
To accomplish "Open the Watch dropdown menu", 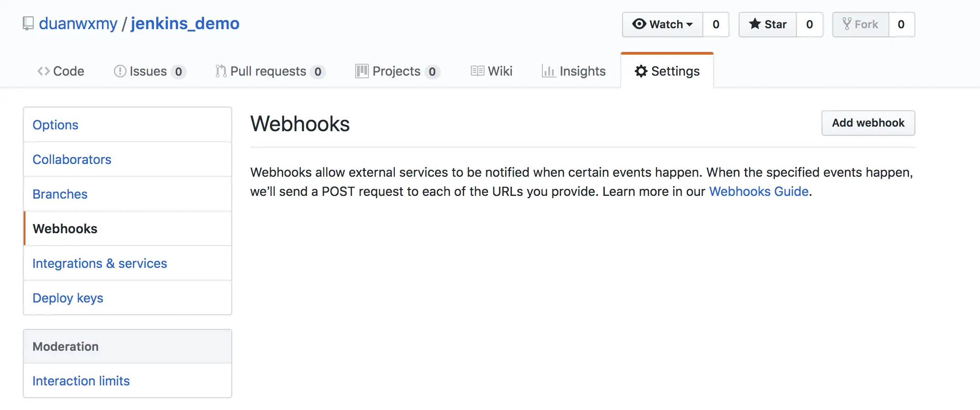I will (x=663, y=24).
